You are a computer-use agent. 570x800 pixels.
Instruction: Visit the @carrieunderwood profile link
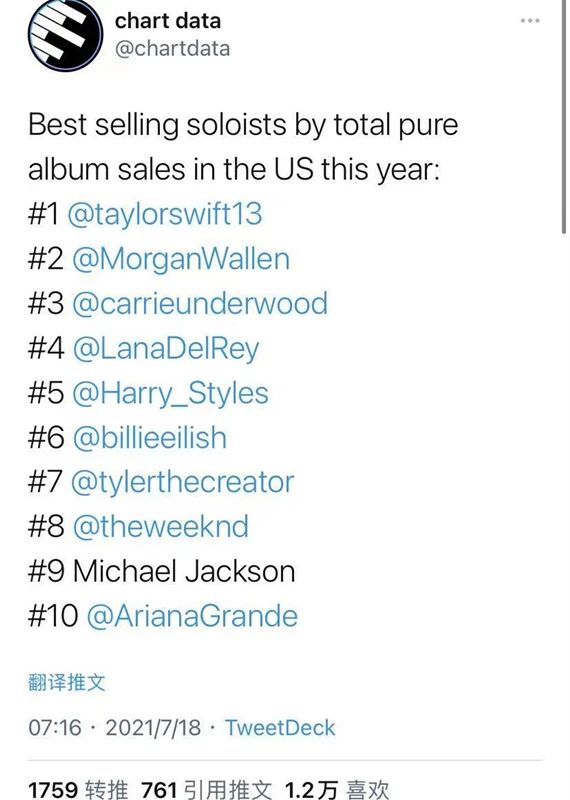(x=200, y=303)
